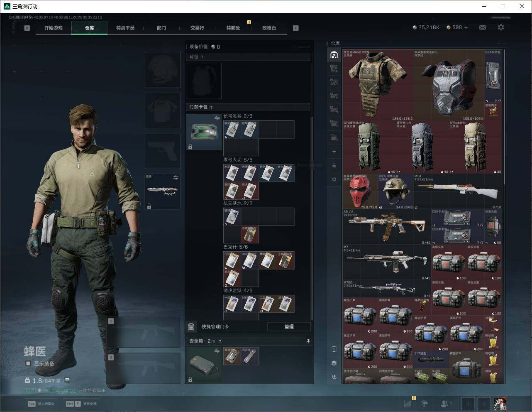Toggle the lock on the keycard case
Viewport: 532px width, 412px height.
[190, 147]
